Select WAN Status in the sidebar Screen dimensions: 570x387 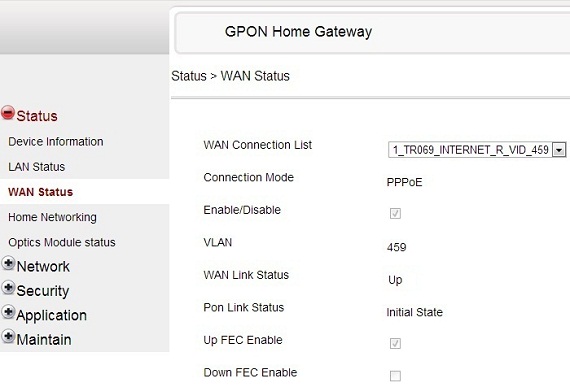(x=40, y=192)
